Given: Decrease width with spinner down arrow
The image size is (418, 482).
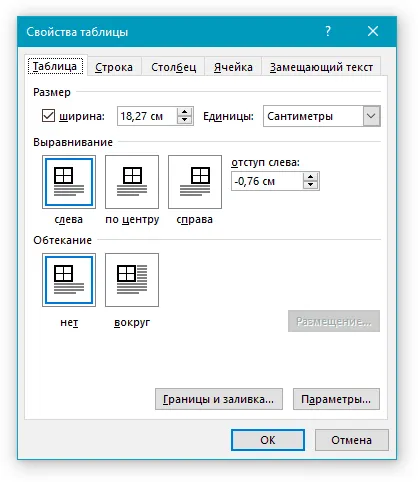Looking at the screenshot, I should (x=185, y=120).
